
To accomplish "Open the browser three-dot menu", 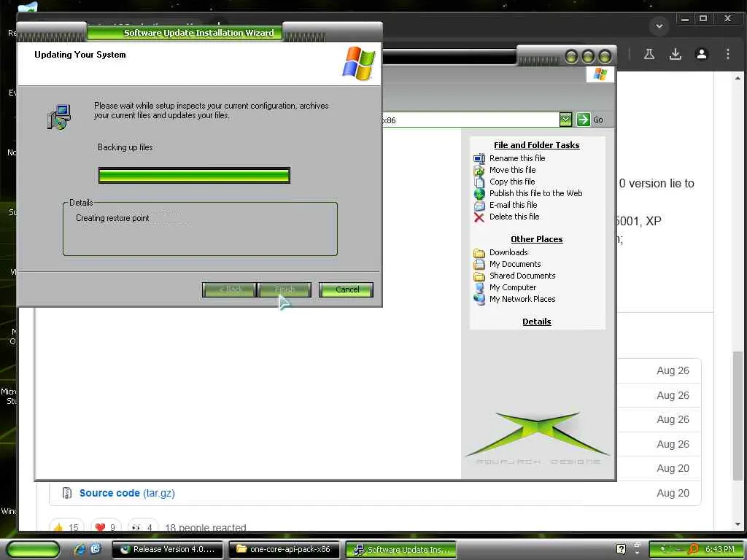I will [x=727, y=54].
